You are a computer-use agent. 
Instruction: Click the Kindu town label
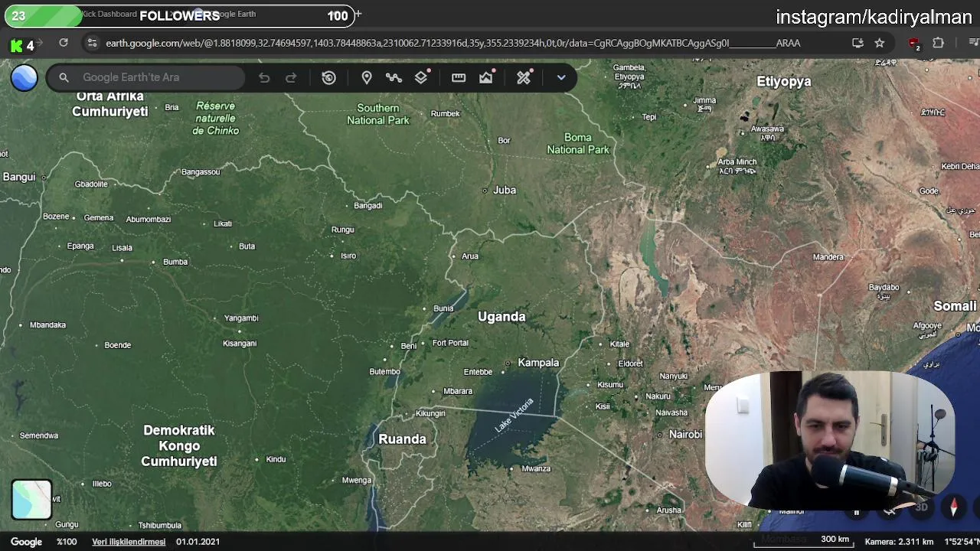click(276, 459)
